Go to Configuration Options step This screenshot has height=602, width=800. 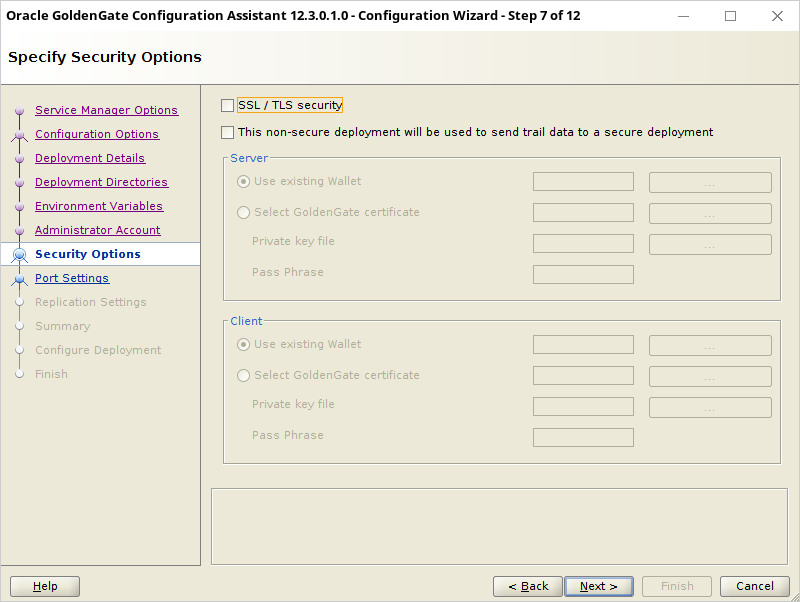pyautogui.click(x=97, y=134)
